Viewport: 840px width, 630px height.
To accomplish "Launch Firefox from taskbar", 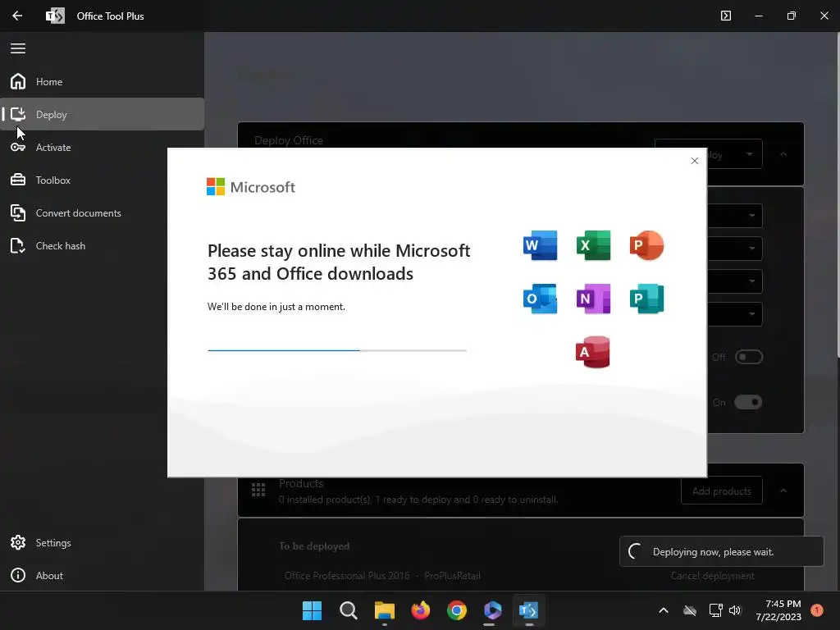I will [421, 610].
